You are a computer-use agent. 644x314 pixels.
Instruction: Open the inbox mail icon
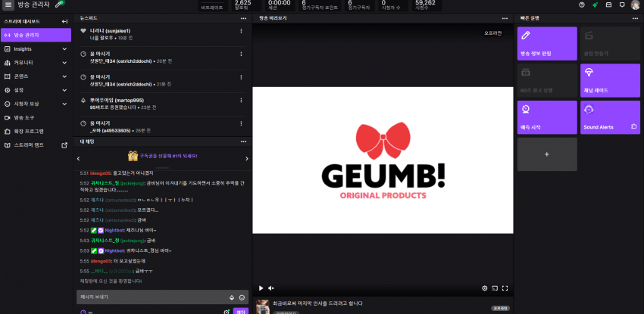[x=608, y=5]
